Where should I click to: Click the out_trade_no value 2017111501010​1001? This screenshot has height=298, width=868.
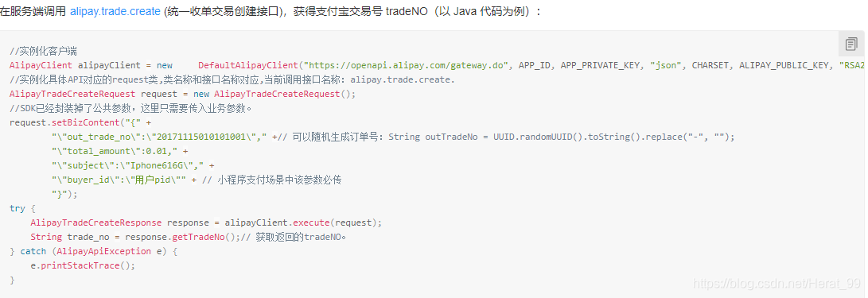[x=201, y=137]
